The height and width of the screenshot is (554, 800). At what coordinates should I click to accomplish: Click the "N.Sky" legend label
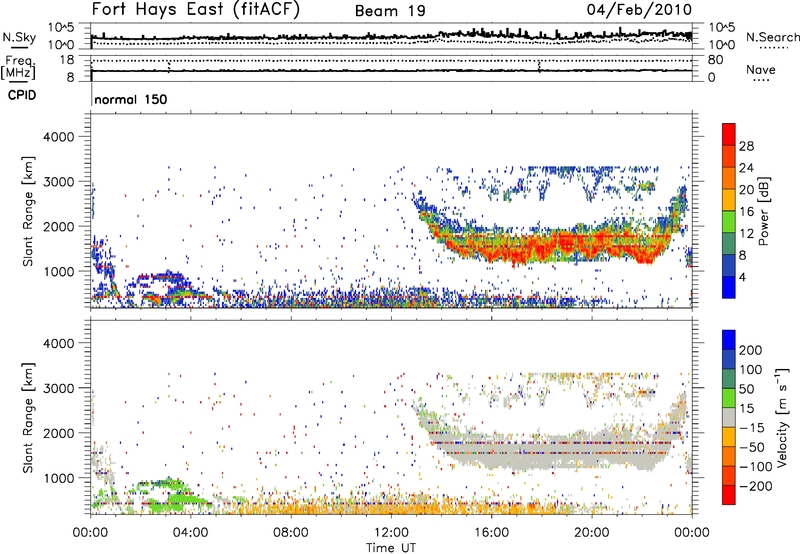[x=19, y=37]
